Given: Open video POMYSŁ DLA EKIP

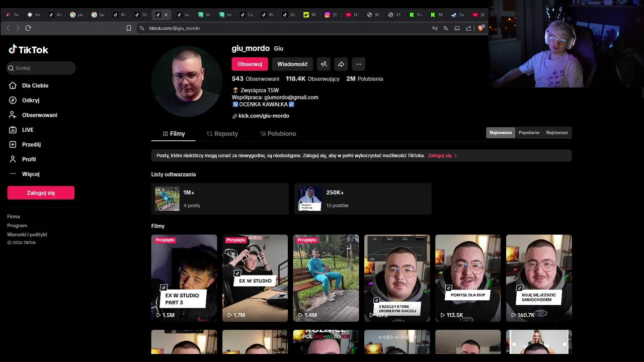Looking at the screenshot, I should tap(468, 278).
